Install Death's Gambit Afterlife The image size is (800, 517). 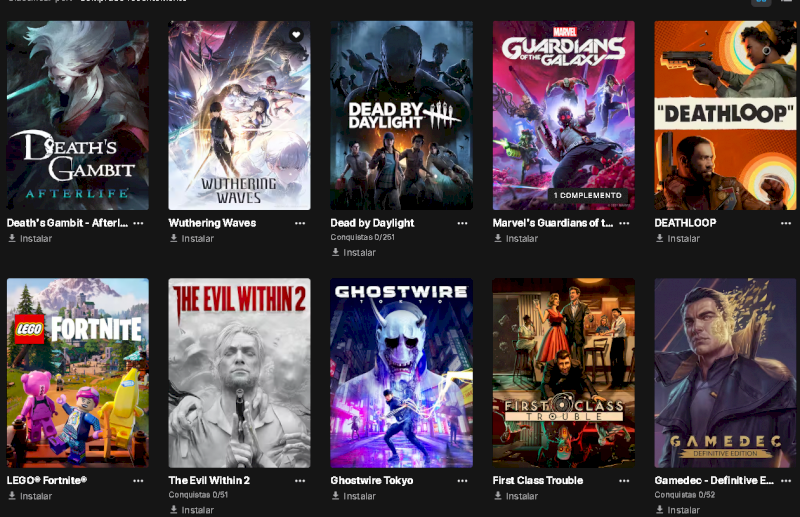[30, 238]
